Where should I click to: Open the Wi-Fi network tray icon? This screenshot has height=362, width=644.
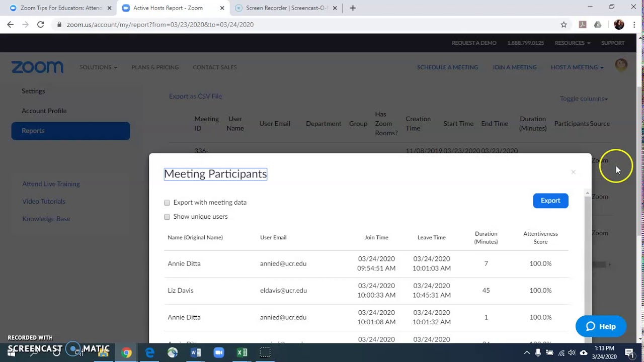[x=561, y=352]
